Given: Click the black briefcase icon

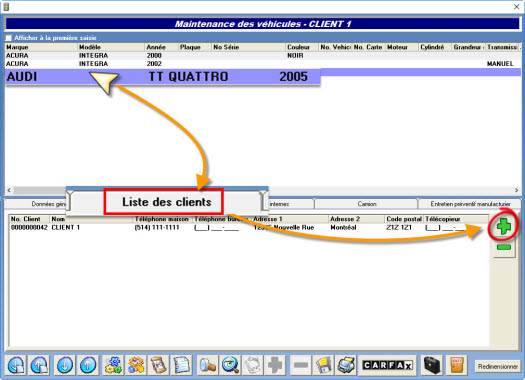Looking at the screenshot, I should [432, 365].
